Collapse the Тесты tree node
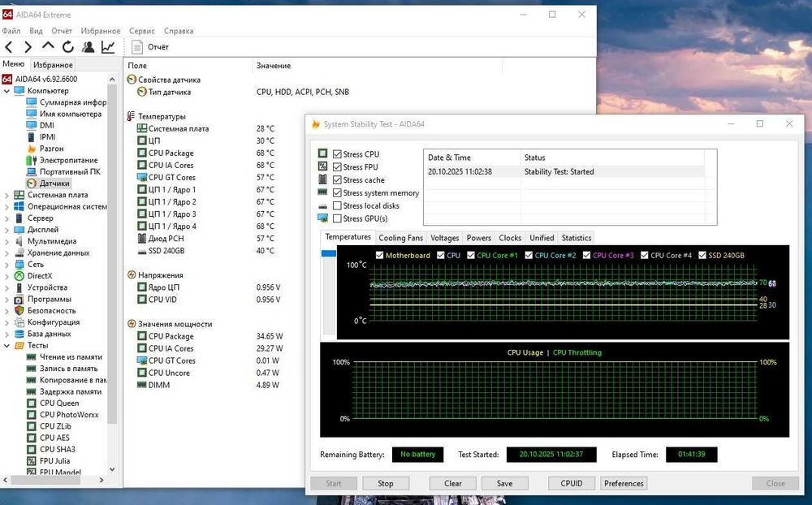The image size is (812, 505). pyautogui.click(x=6, y=346)
